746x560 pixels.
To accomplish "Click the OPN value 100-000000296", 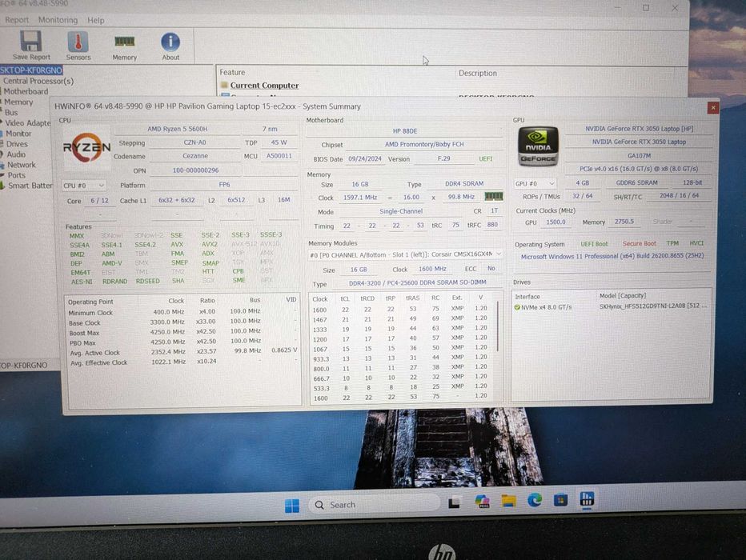I will click(195, 170).
